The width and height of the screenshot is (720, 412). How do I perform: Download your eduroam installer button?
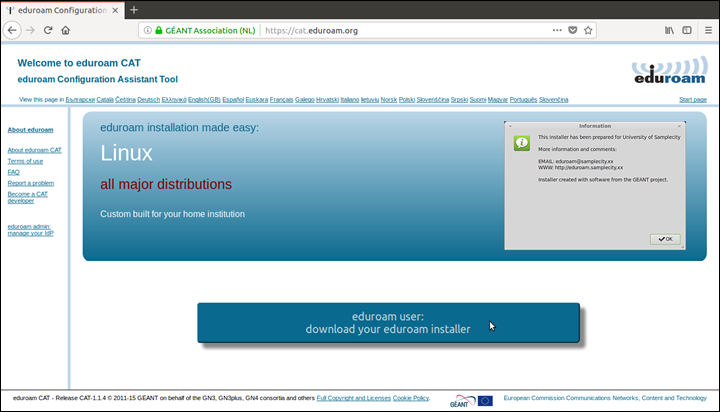click(x=388, y=322)
